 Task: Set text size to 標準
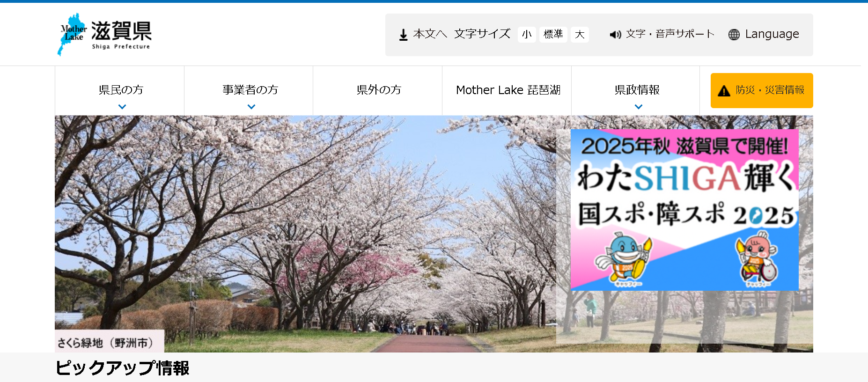pyautogui.click(x=553, y=35)
